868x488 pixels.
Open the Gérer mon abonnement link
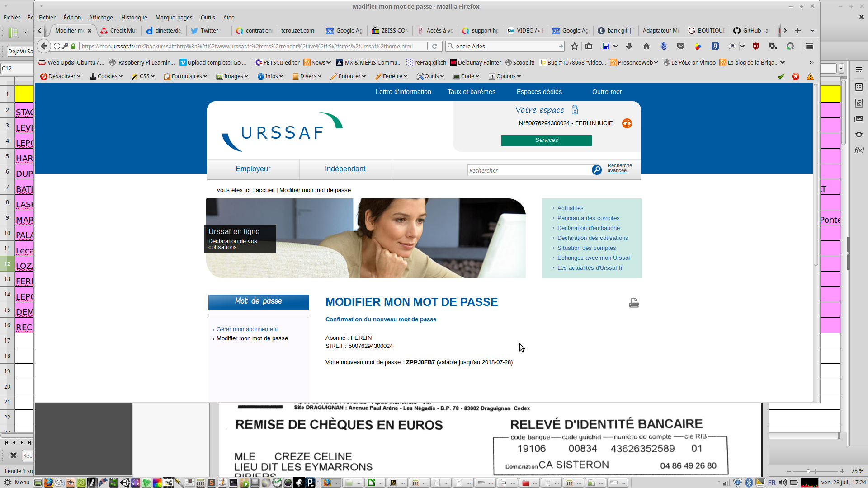point(247,329)
